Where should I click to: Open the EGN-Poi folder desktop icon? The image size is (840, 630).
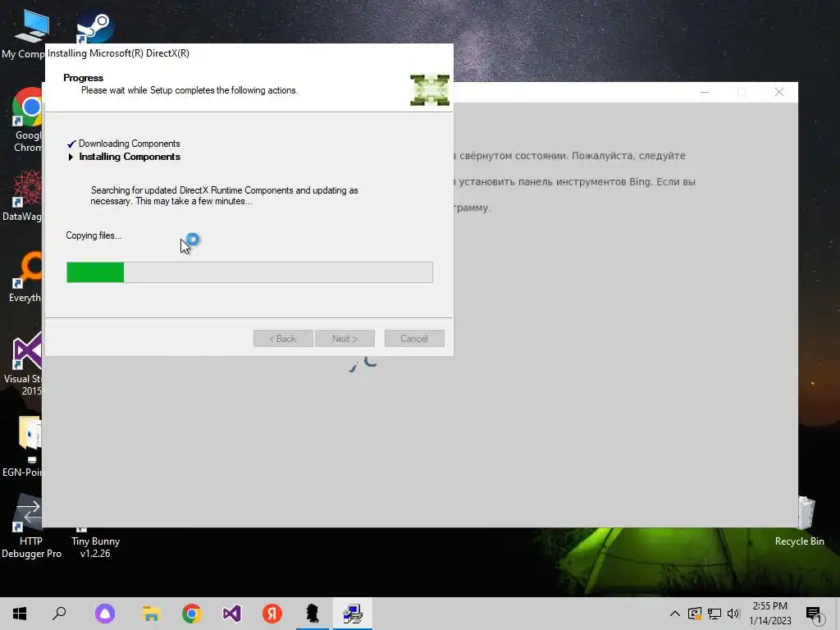22,445
